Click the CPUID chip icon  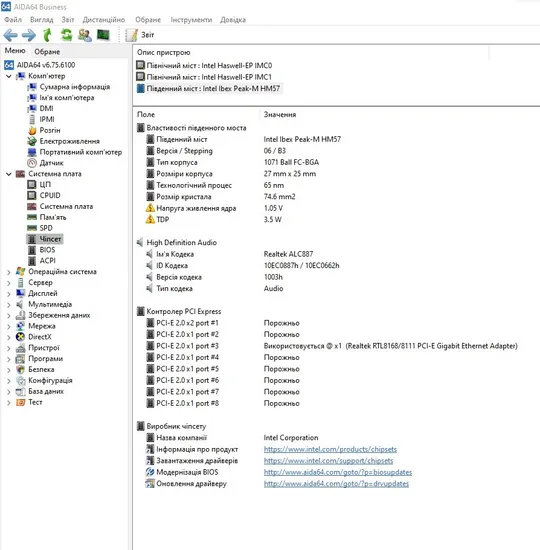32,195
